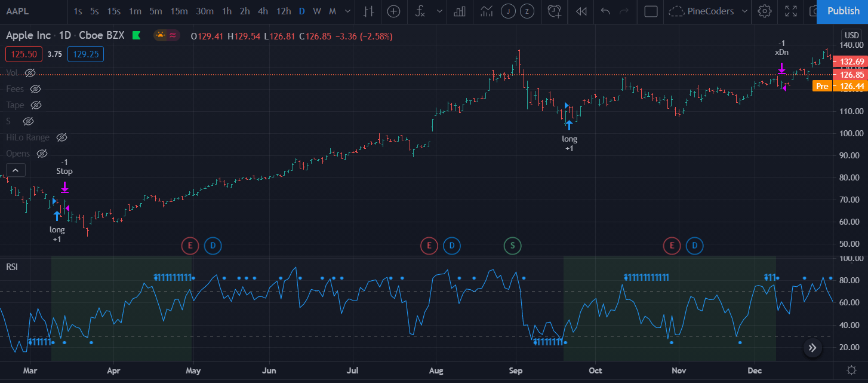Select the 1h interval
Viewport: 868px width, 383px height.
(x=227, y=11)
